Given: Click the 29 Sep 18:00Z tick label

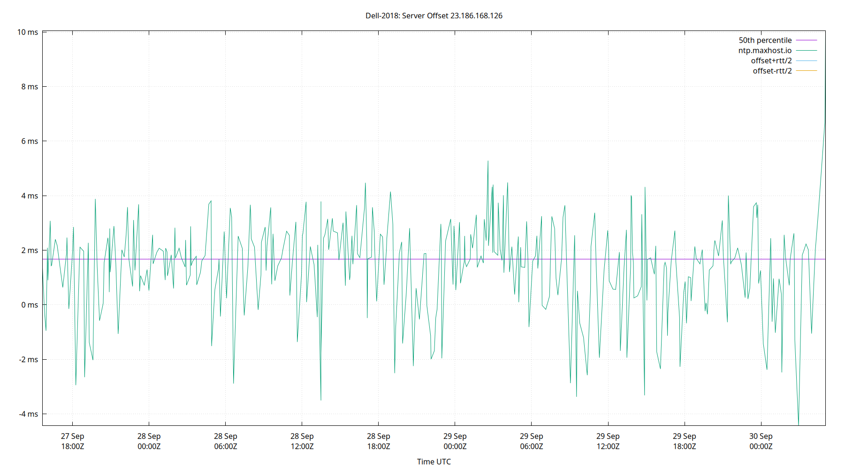Looking at the screenshot, I should (x=685, y=441).
